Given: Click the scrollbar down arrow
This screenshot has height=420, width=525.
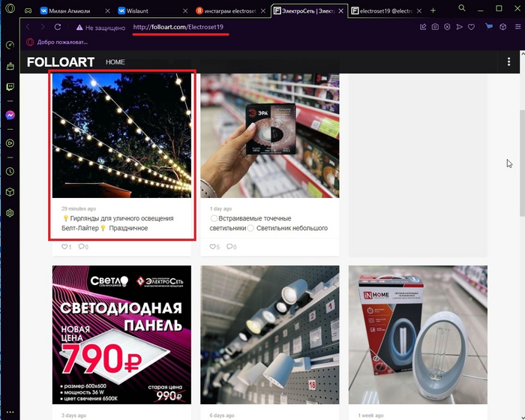Looking at the screenshot, I should [x=522, y=417].
